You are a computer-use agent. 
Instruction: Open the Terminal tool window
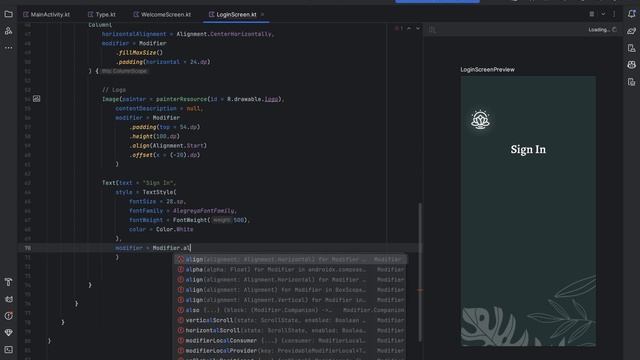coord(8,350)
